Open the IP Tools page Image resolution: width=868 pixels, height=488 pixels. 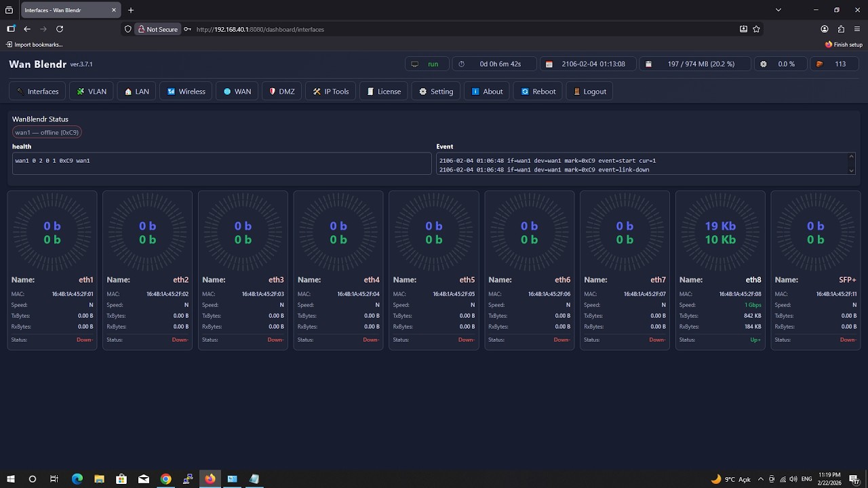(x=330, y=91)
